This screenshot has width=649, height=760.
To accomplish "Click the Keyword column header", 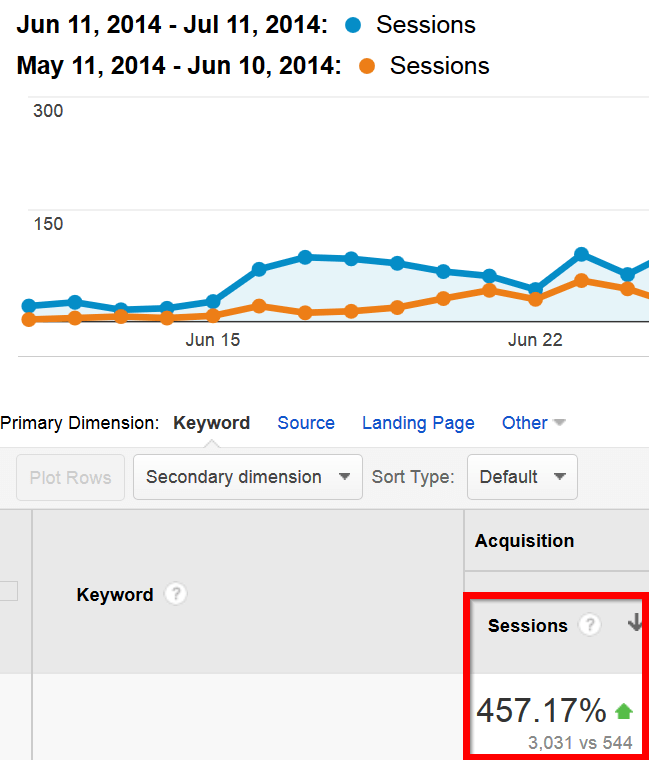I will (x=115, y=595).
